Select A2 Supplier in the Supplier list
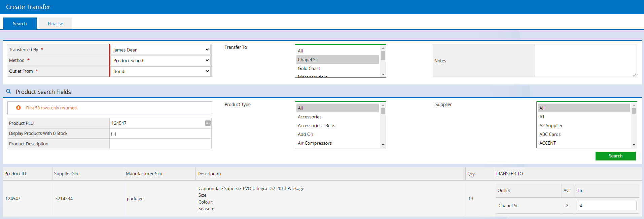 click(584, 125)
